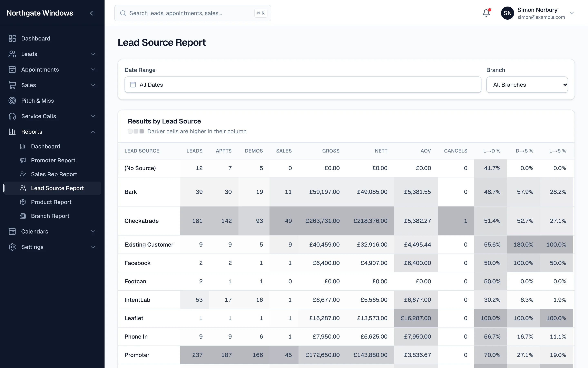Viewport: 588px width, 368px height.
Task: Expand the Settings menu chevron
Action: [x=93, y=247]
